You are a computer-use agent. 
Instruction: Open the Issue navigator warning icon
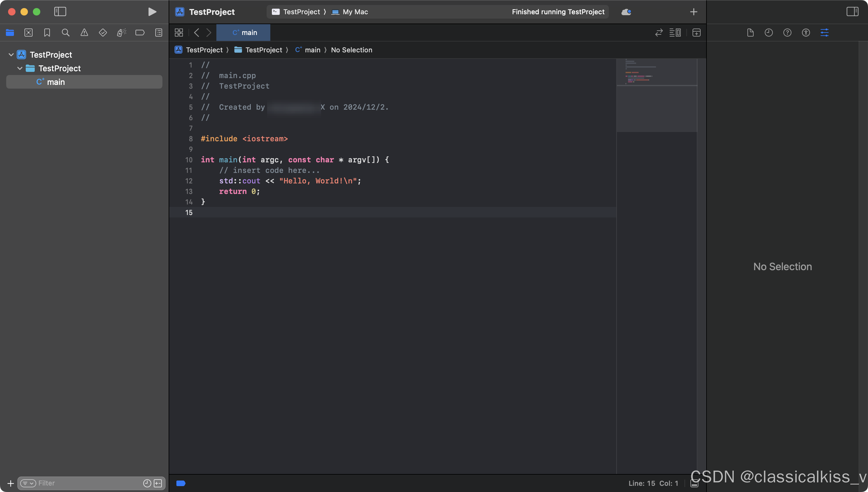click(x=84, y=33)
